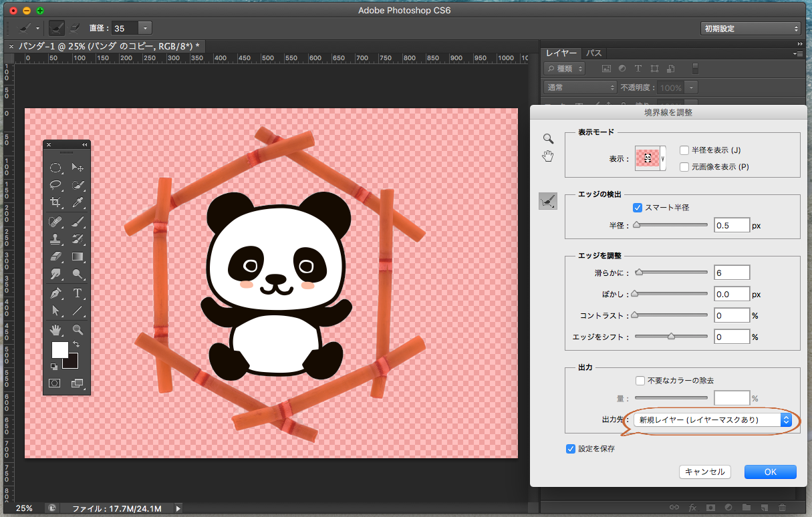Open the 初期設定 workspace dropdown

[x=750, y=29]
